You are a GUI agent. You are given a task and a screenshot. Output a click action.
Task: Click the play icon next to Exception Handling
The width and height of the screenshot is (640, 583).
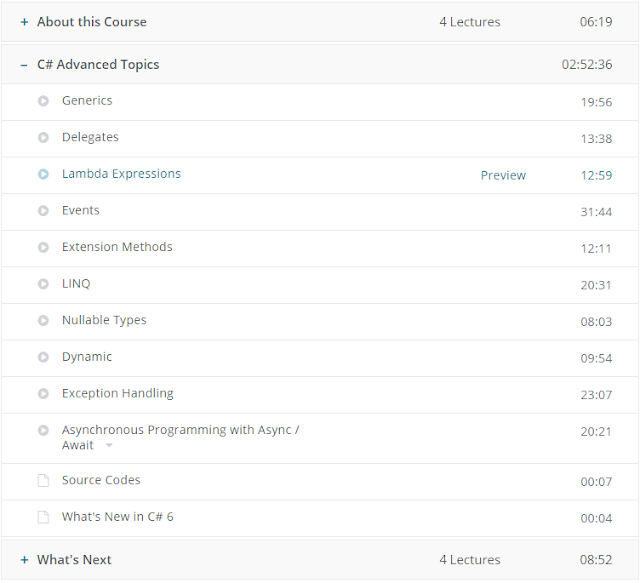point(43,394)
